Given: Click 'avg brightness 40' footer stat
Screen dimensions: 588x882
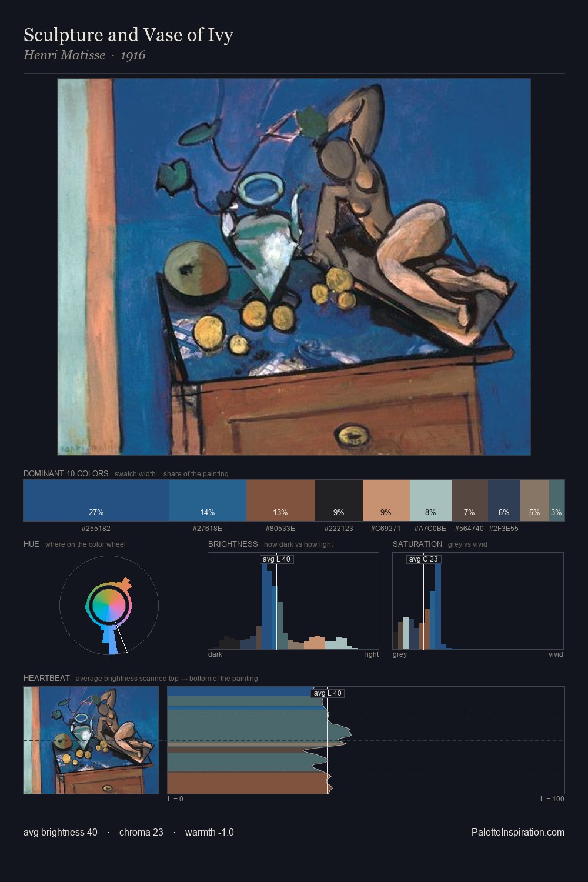Looking at the screenshot, I should [61, 833].
